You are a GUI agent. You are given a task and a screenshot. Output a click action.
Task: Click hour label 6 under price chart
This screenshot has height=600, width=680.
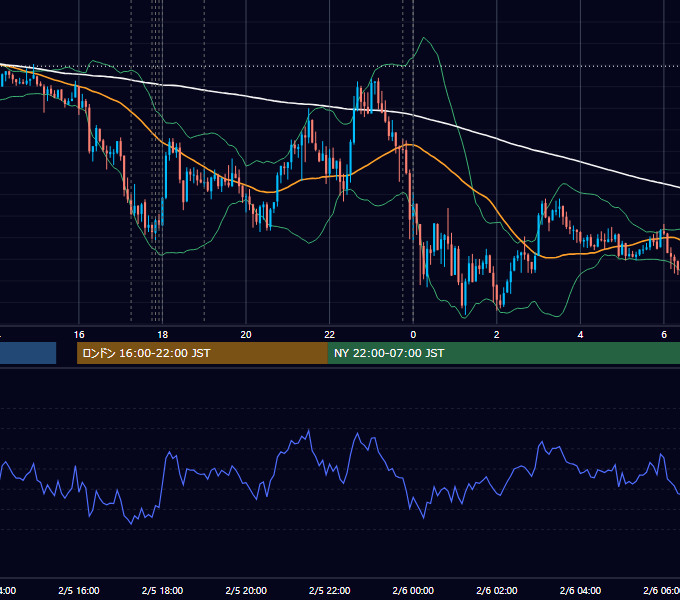coord(664,335)
